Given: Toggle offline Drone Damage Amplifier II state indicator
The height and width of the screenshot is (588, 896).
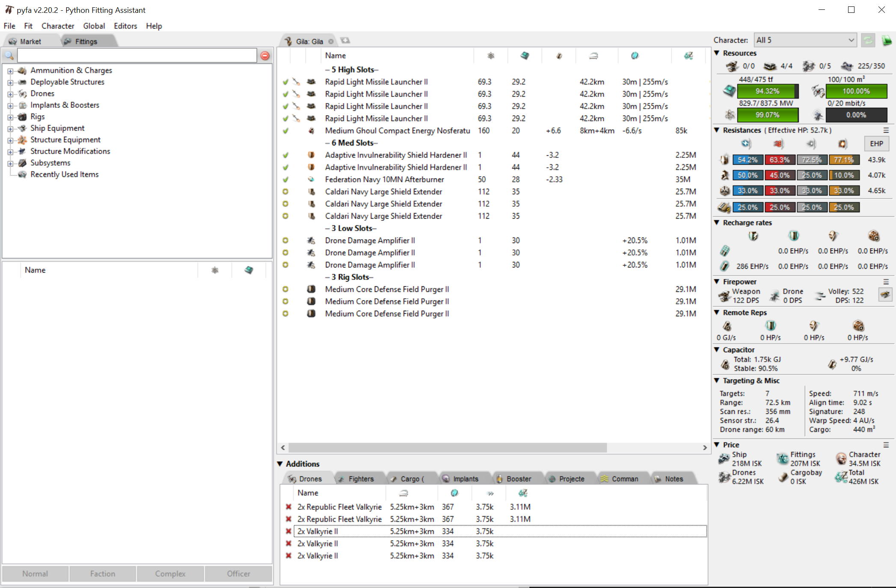Looking at the screenshot, I should (285, 241).
